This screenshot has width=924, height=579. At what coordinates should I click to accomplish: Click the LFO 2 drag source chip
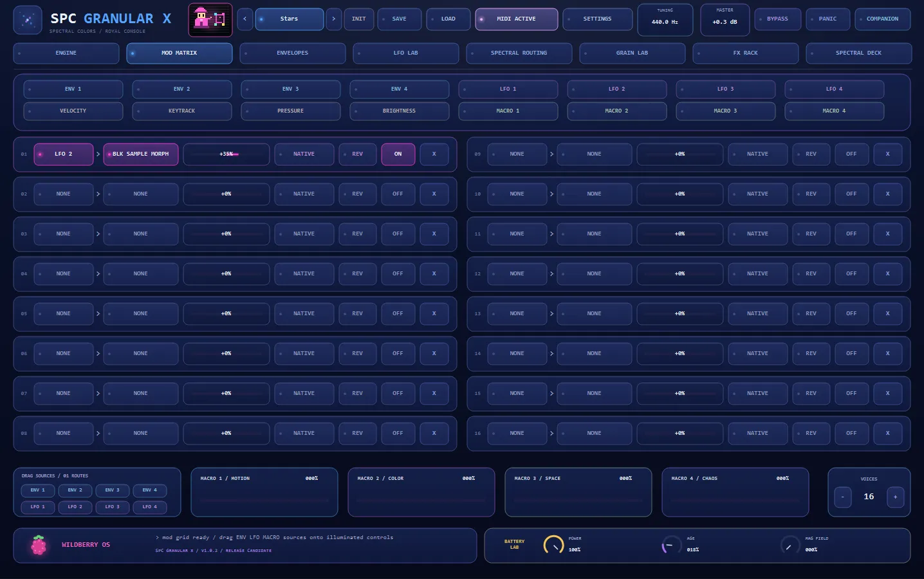pos(75,507)
